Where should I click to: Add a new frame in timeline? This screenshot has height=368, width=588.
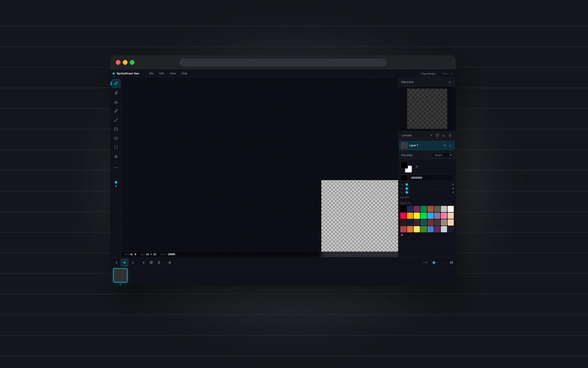click(x=143, y=263)
